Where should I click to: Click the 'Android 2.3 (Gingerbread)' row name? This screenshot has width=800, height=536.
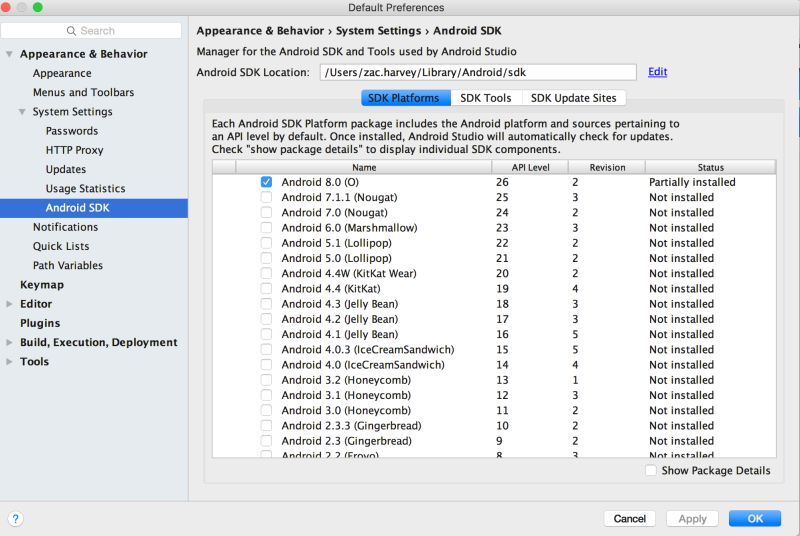(346, 441)
